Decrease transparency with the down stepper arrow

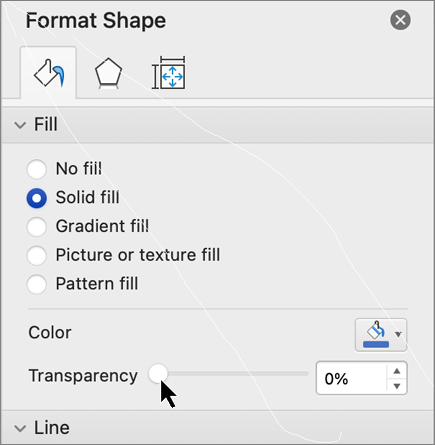397,386
